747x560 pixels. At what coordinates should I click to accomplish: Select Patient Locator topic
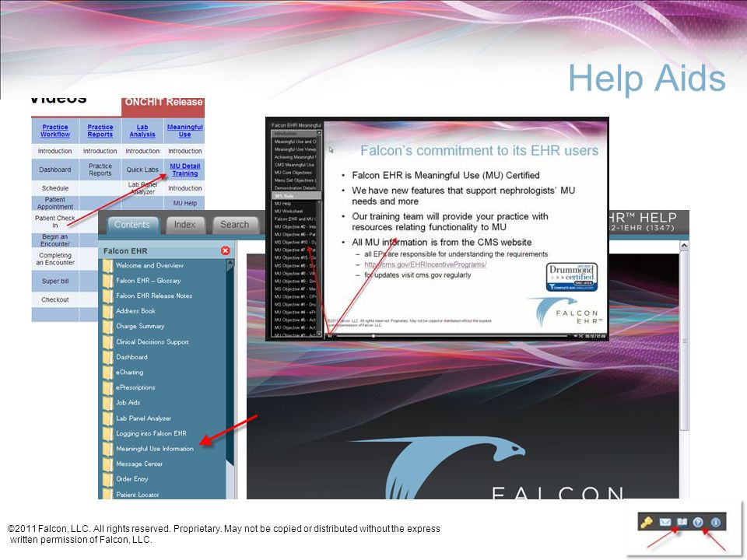pos(137,495)
